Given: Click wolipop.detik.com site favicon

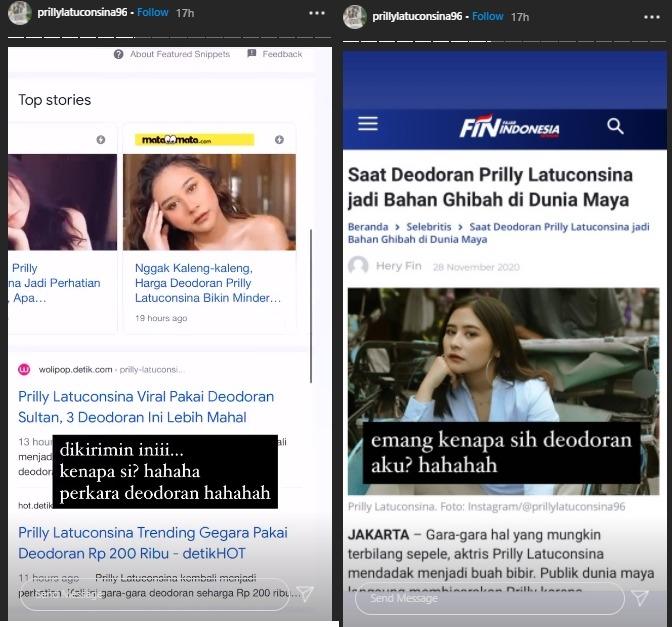Looking at the screenshot, I should coord(24,369).
